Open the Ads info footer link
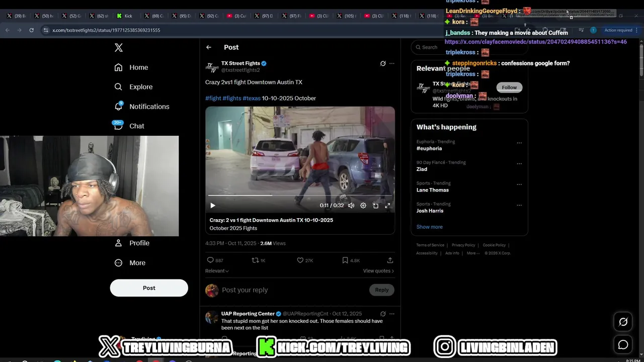 [x=452, y=253]
